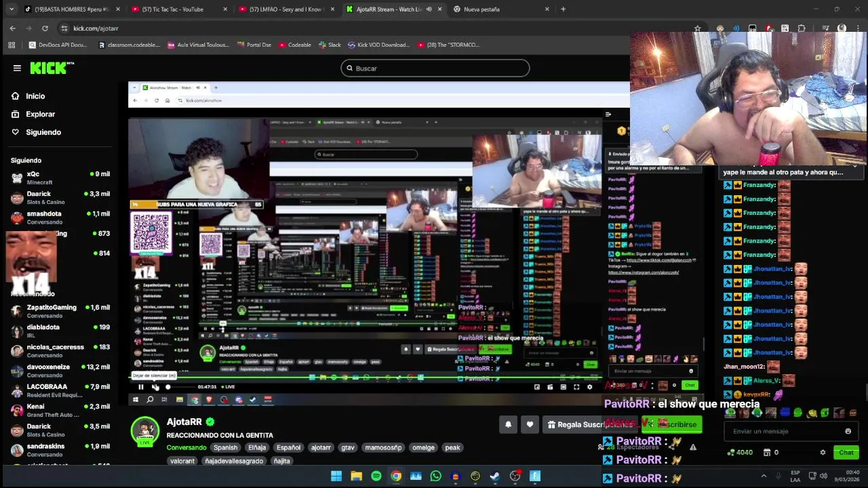Image resolution: width=868 pixels, height=488 pixels.
Task: Open sandraskins channel in sidebar
Action: [x=60, y=450]
